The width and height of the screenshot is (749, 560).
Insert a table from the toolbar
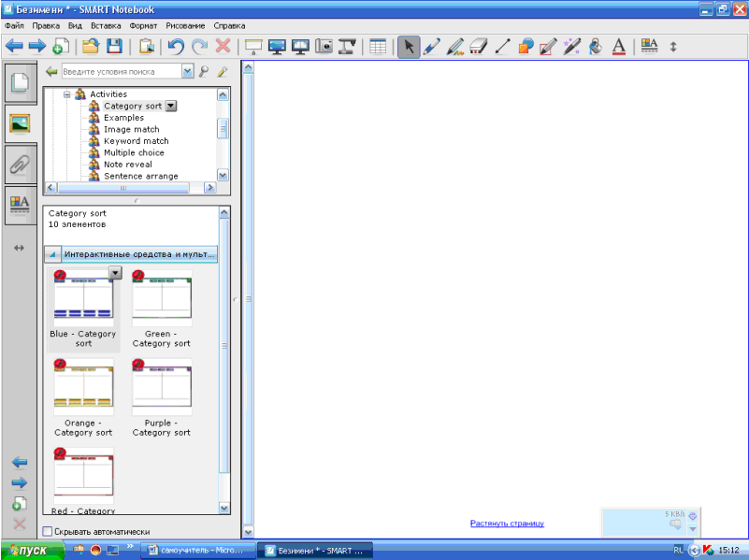[x=378, y=47]
